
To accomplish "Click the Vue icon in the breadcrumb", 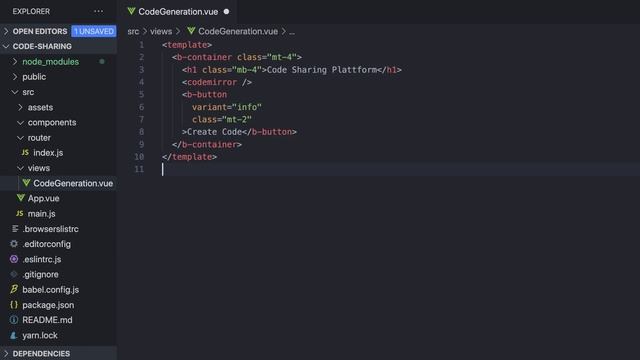I will pyautogui.click(x=191, y=31).
